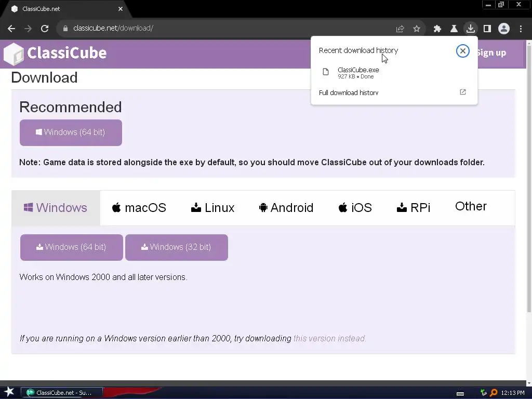This screenshot has height=399, width=532.
Task: Go back using the browser back arrow
Action: tap(11, 29)
